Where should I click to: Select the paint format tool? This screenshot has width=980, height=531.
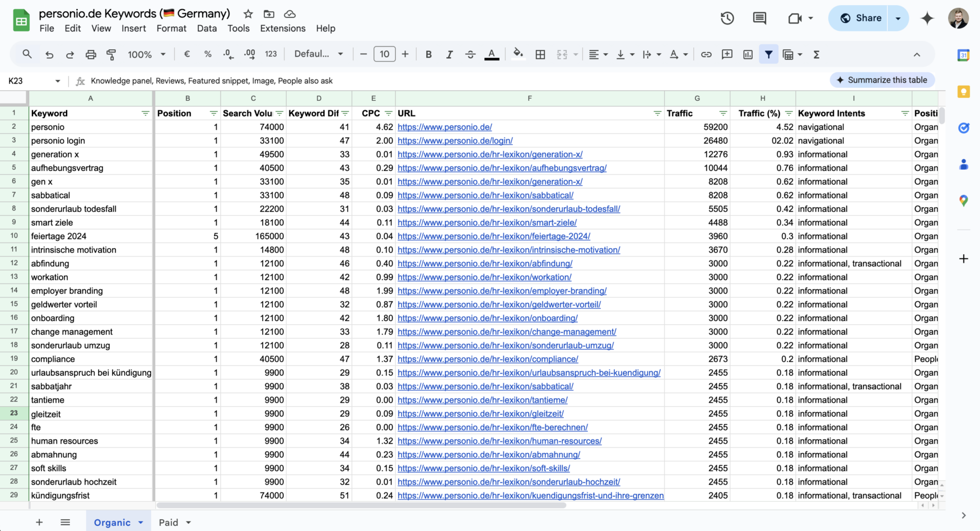pos(111,54)
